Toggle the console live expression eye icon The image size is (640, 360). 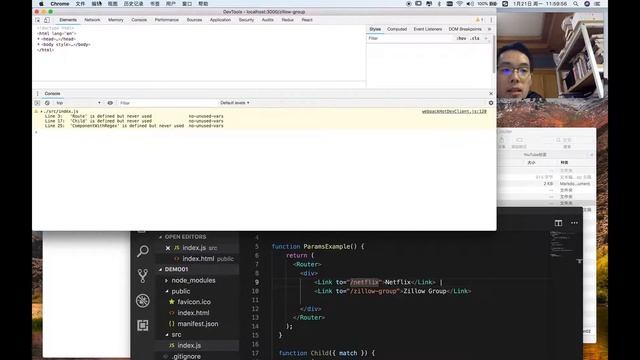point(110,103)
